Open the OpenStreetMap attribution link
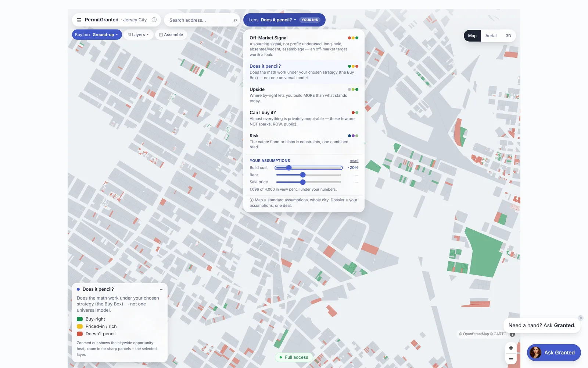The height and width of the screenshot is (368, 588). click(x=474, y=334)
